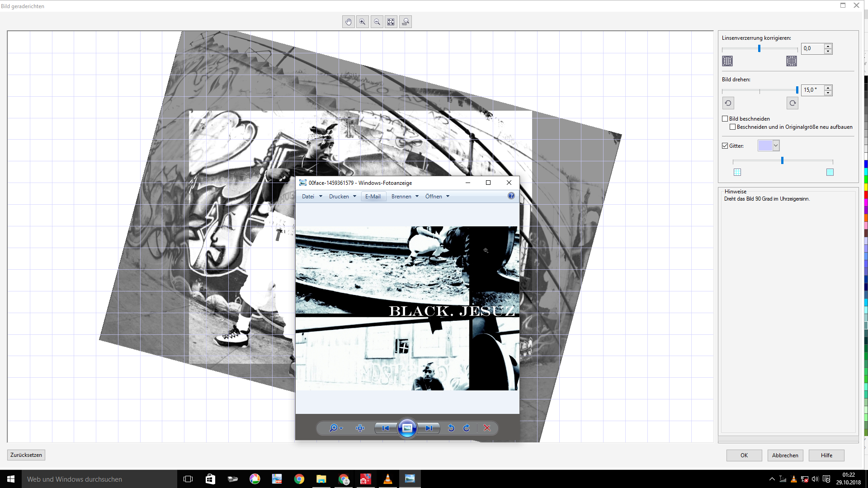Image resolution: width=868 pixels, height=488 pixels.
Task: Delete photo with red X icon
Action: coord(487,428)
